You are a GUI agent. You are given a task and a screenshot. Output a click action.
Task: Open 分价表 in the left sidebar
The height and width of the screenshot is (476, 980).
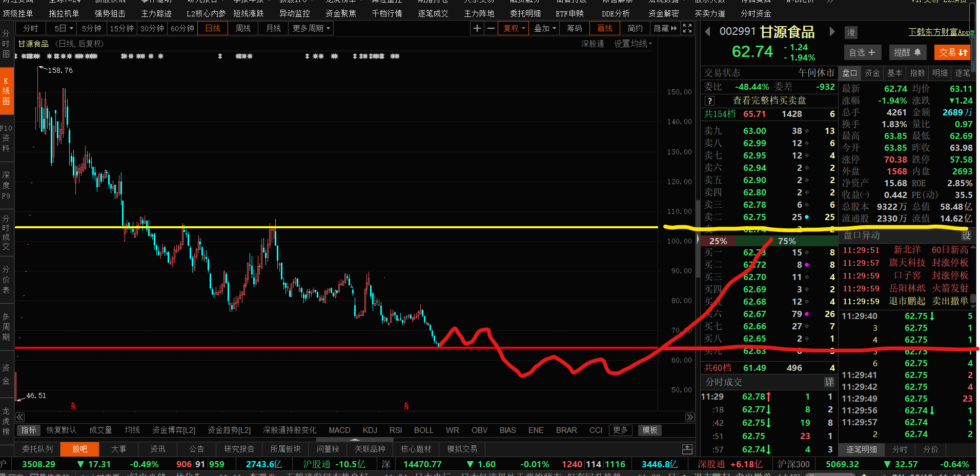click(6, 280)
